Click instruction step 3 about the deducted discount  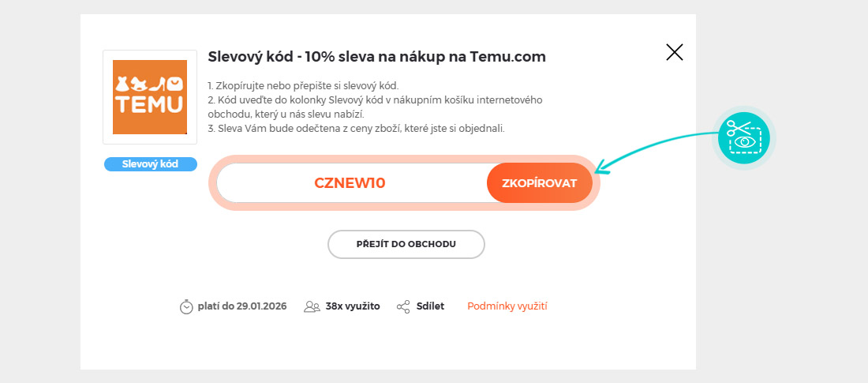click(x=356, y=128)
